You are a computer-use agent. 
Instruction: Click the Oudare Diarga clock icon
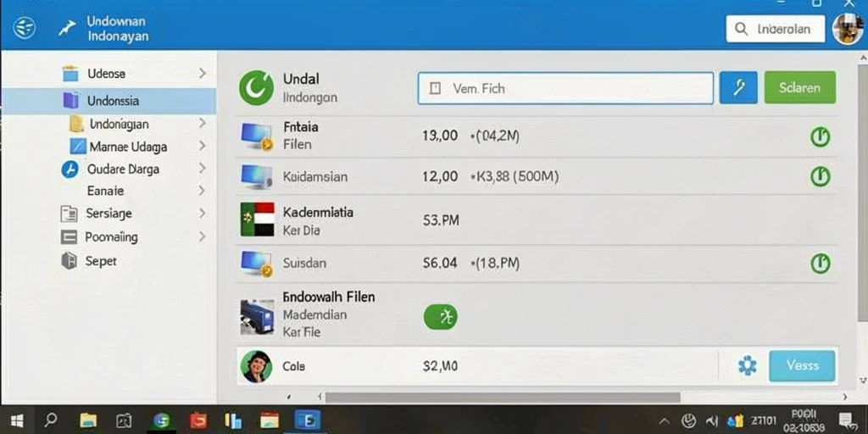tap(70, 170)
